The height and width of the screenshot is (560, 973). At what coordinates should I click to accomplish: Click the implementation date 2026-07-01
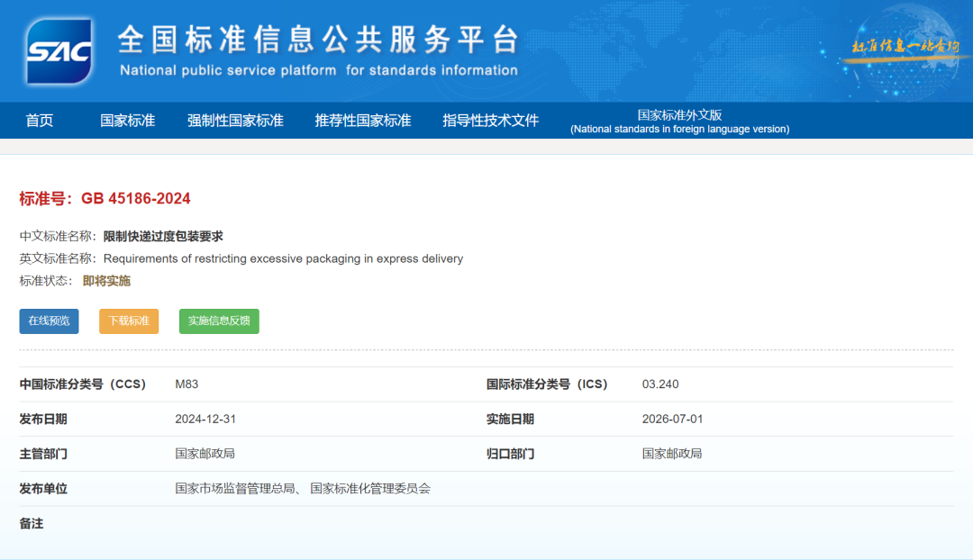(x=673, y=420)
